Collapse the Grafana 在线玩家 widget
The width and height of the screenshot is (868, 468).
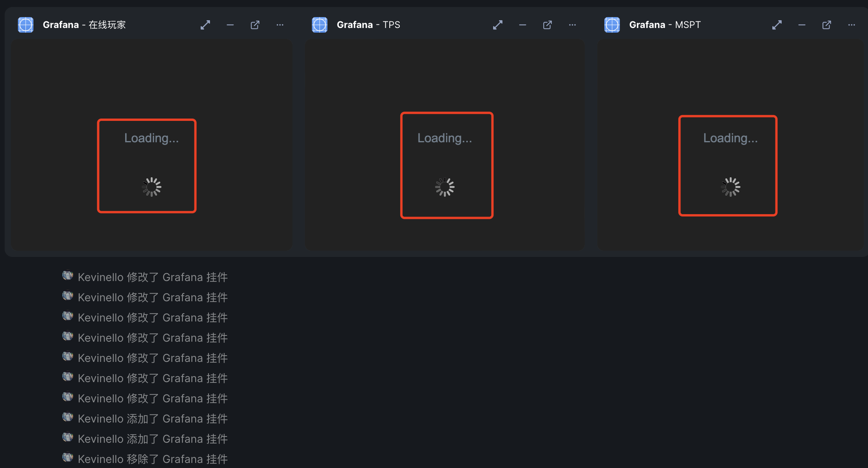(230, 25)
